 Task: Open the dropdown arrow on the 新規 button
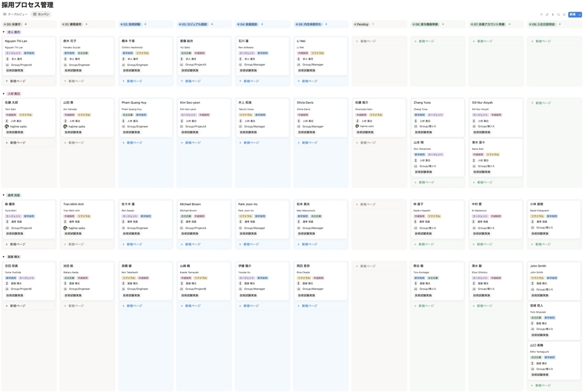pos(580,15)
